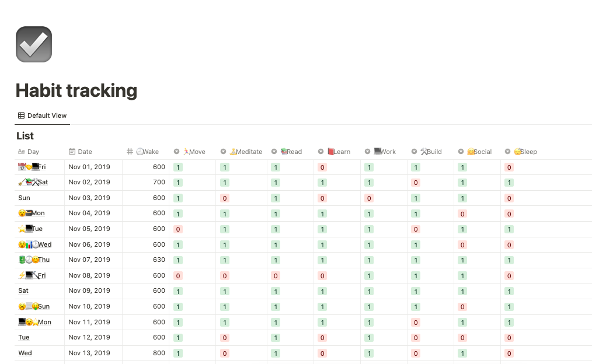Click the select icon in Move header
This screenshot has width=592, height=364.
click(x=177, y=152)
